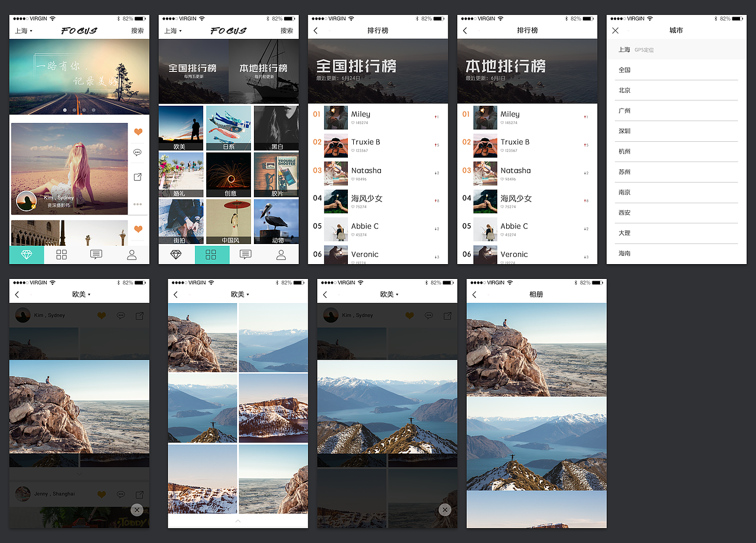The height and width of the screenshot is (543, 756).
Task: Toggle the heart on Jenny, Shanghai post
Action: (102, 494)
